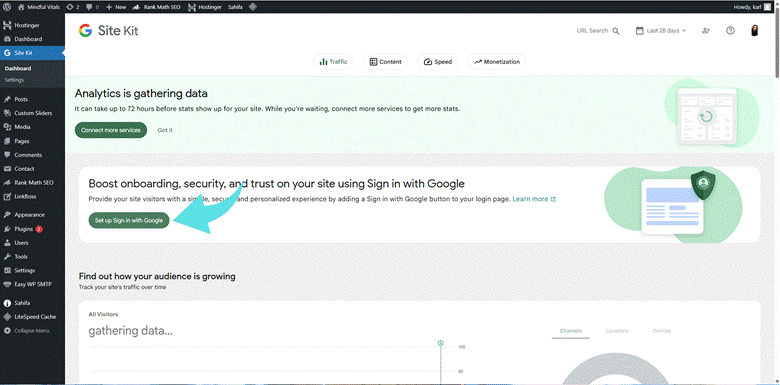Open the WordPress logo menu
Image resolution: width=780 pixels, height=385 pixels.
click(7, 7)
